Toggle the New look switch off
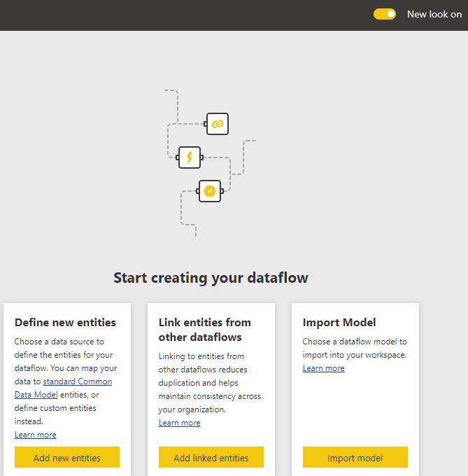 384,14
